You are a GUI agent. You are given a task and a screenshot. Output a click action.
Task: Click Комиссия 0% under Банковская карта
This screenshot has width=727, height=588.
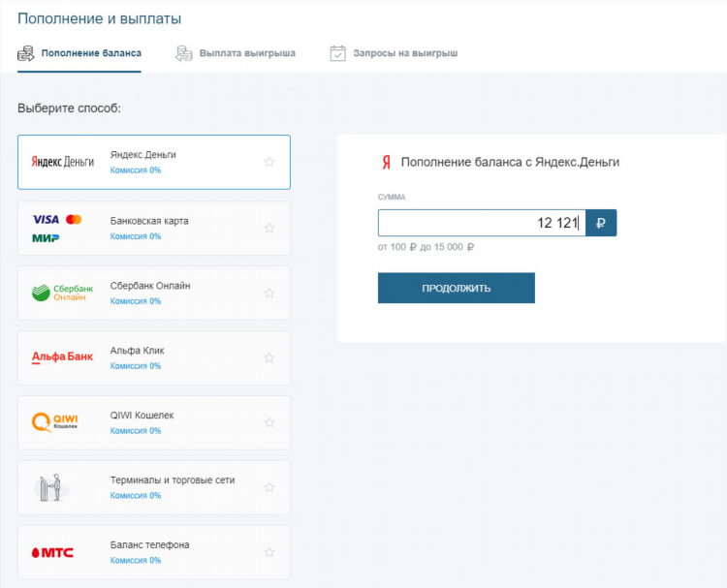tap(136, 236)
